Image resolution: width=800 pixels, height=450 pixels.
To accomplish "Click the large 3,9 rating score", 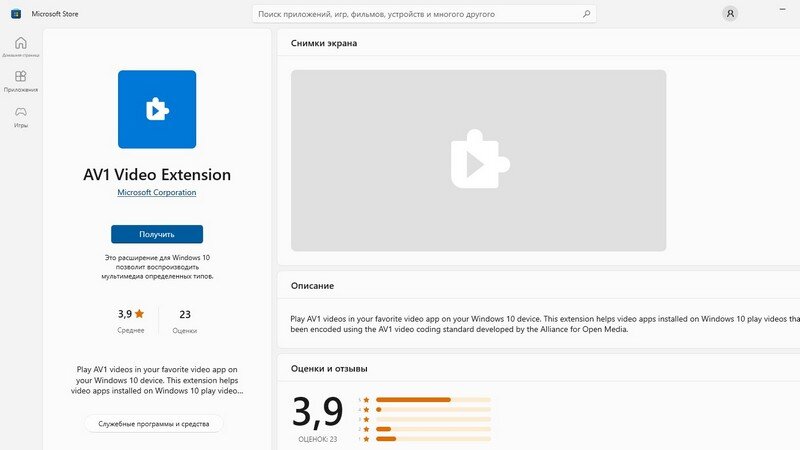I will [317, 412].
